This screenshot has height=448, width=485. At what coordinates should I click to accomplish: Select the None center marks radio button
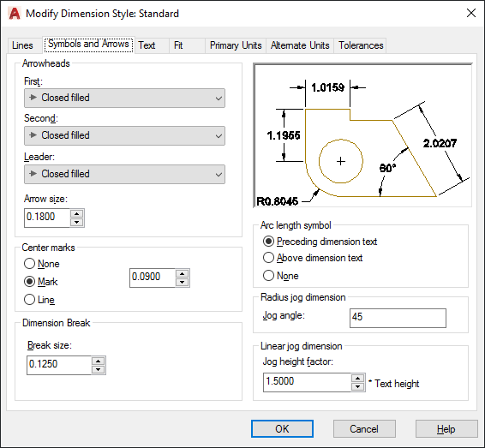point(29,264)
